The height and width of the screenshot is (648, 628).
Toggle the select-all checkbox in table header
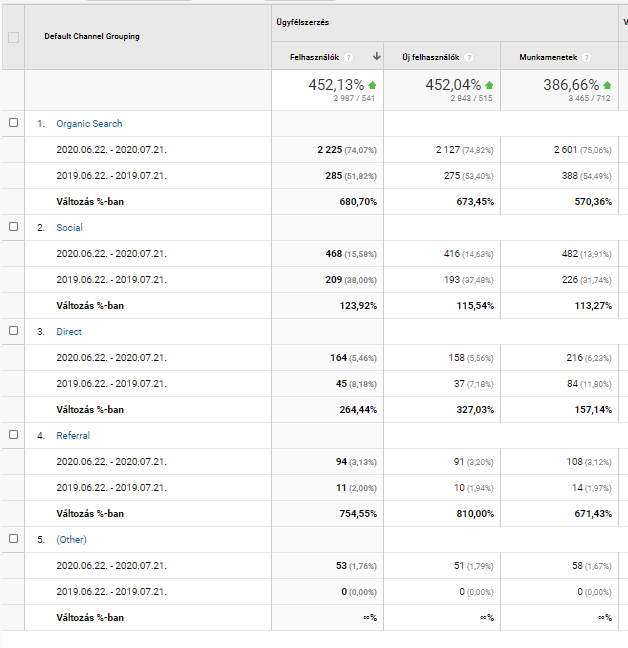[x=13, y=37]
